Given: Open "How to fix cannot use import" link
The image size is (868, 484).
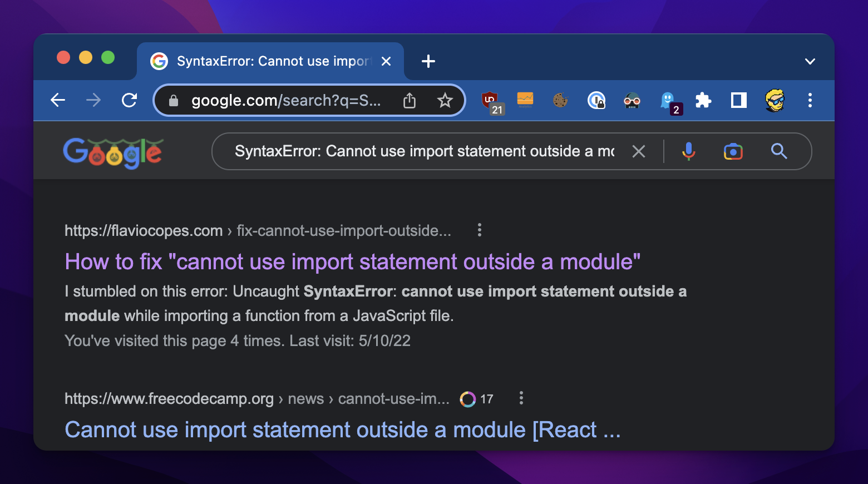Looking at the screenshot, I should [352, 262].
